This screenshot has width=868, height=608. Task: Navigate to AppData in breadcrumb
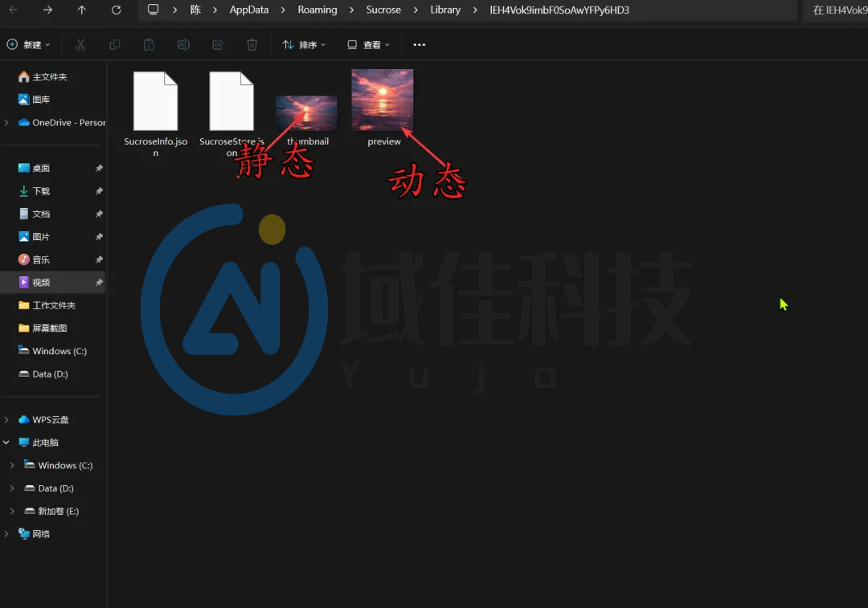click(x=249, y=10)
